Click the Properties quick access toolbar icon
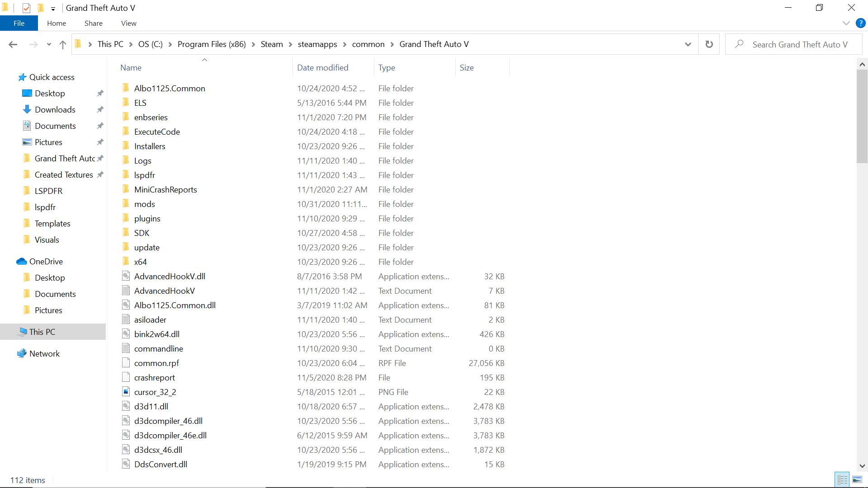The height and width of the screenshot is (488, 868). pos(27,8)
